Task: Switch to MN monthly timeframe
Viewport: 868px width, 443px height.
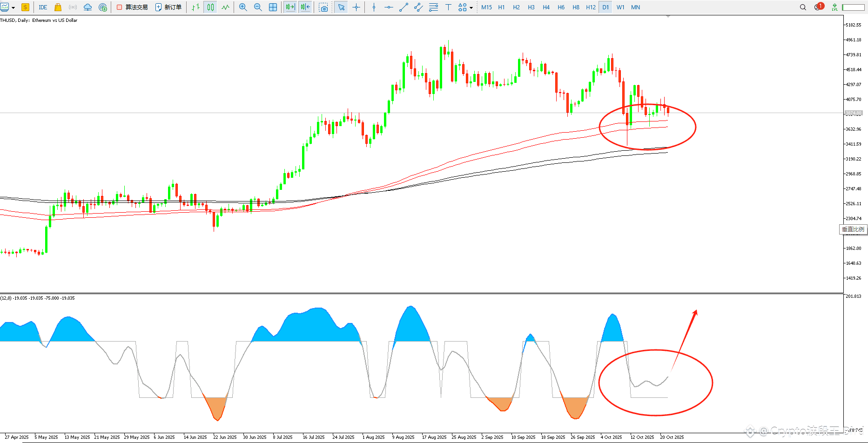Action: tap(635, 7)
